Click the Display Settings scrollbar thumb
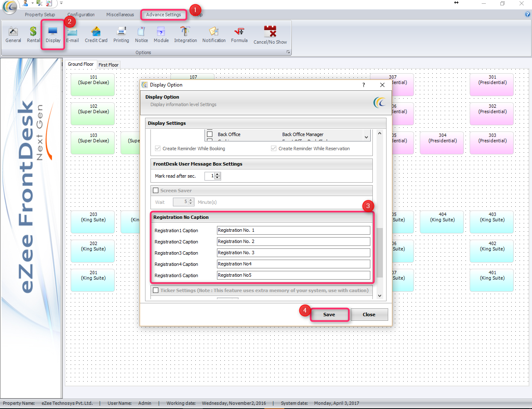This screenshot has width=532, height=409. (379, 253)
